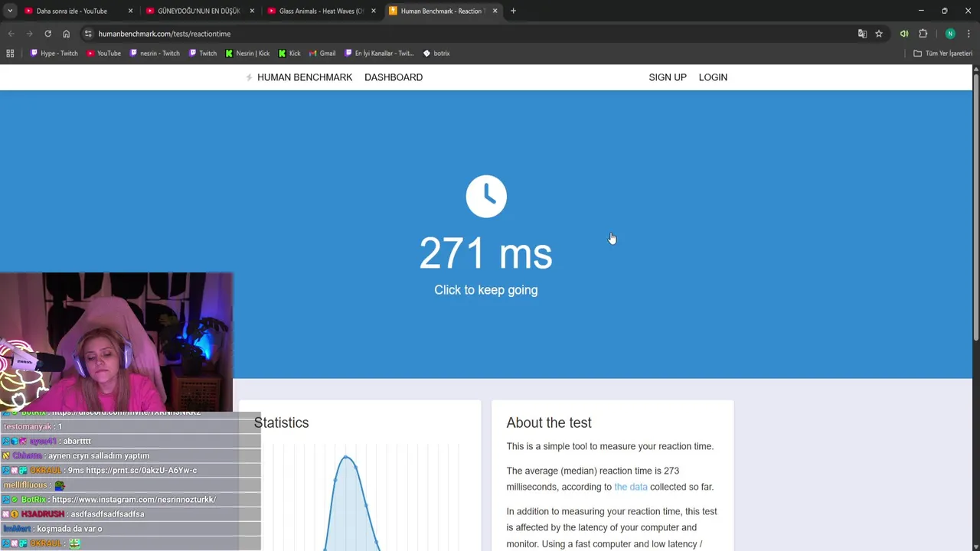
Task: Reload the current page
Action: [47, 34]
